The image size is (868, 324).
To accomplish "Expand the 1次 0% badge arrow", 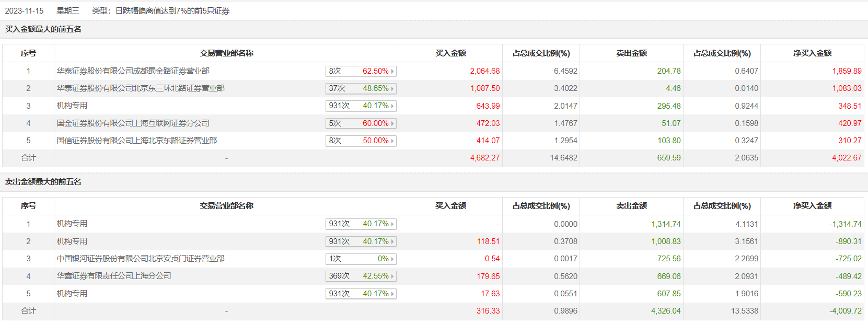I will (392, 259).
